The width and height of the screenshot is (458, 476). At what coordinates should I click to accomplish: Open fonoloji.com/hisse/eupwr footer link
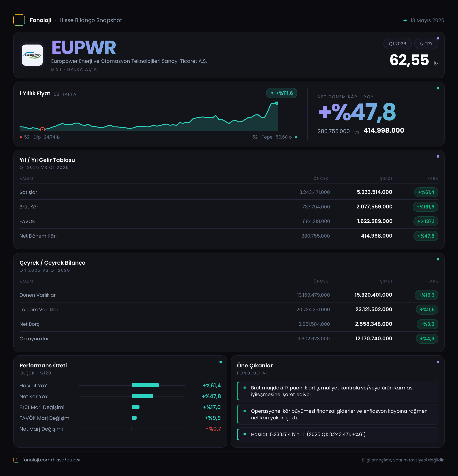(51, 460)
